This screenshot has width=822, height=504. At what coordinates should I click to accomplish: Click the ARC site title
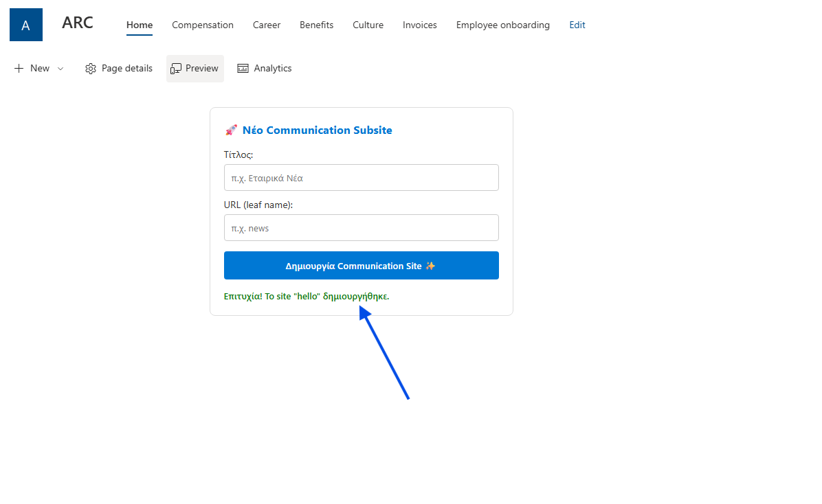(78, 23)
